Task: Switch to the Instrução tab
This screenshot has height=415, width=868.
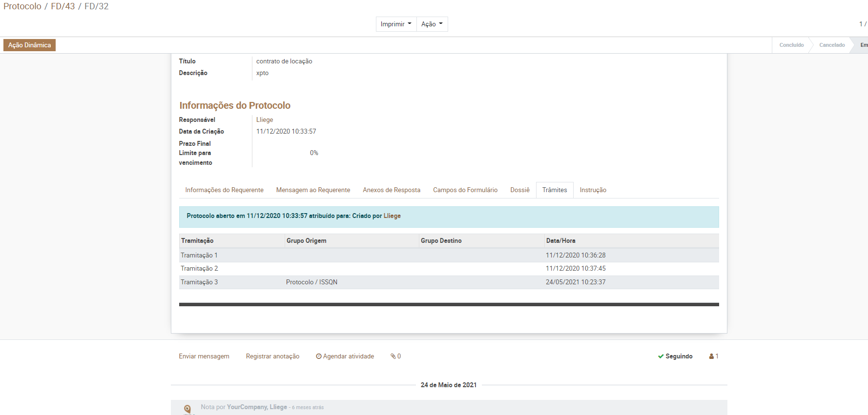Action: 593,190
